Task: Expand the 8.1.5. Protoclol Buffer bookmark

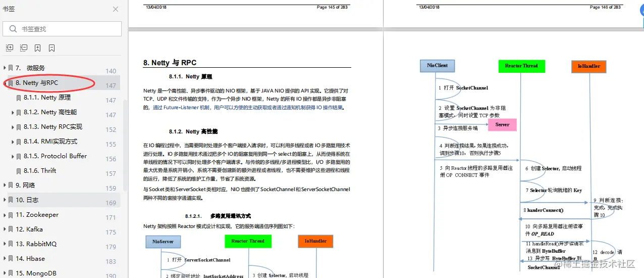Action: 13,156
